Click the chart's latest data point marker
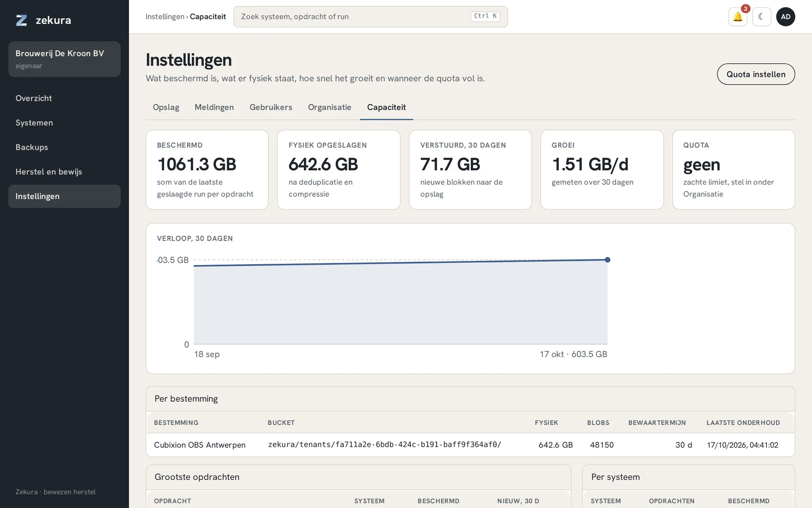 pyautogui.click(x=608, y=260)
